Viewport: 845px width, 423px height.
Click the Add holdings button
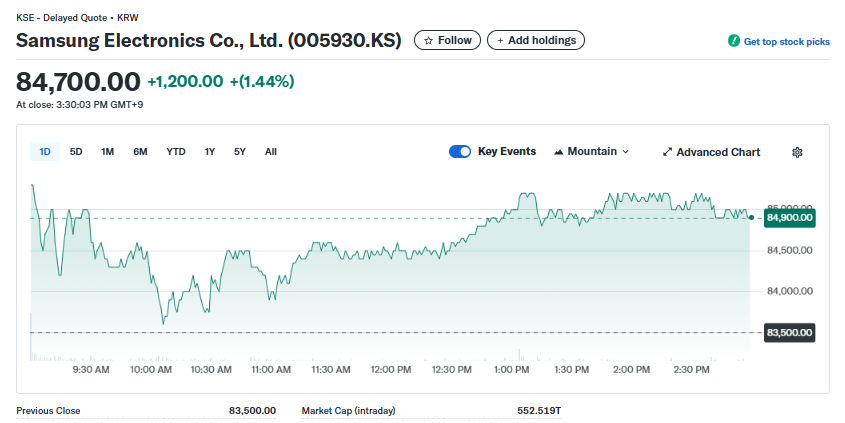[x=536, y=40]
